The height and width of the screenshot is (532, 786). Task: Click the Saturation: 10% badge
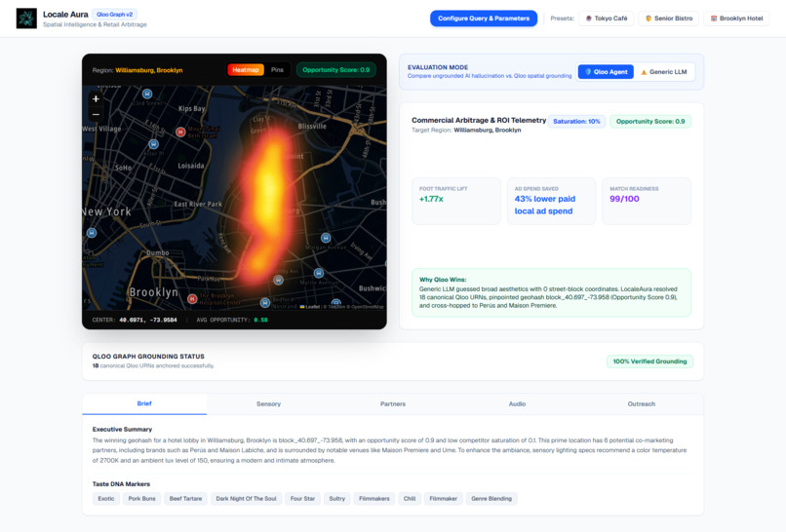point(576,121)
